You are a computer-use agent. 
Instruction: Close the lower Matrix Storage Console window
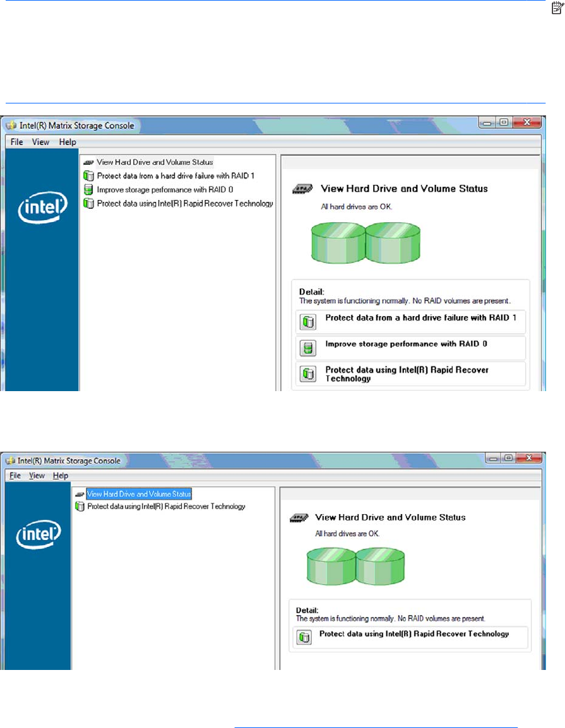pos(529,458)
